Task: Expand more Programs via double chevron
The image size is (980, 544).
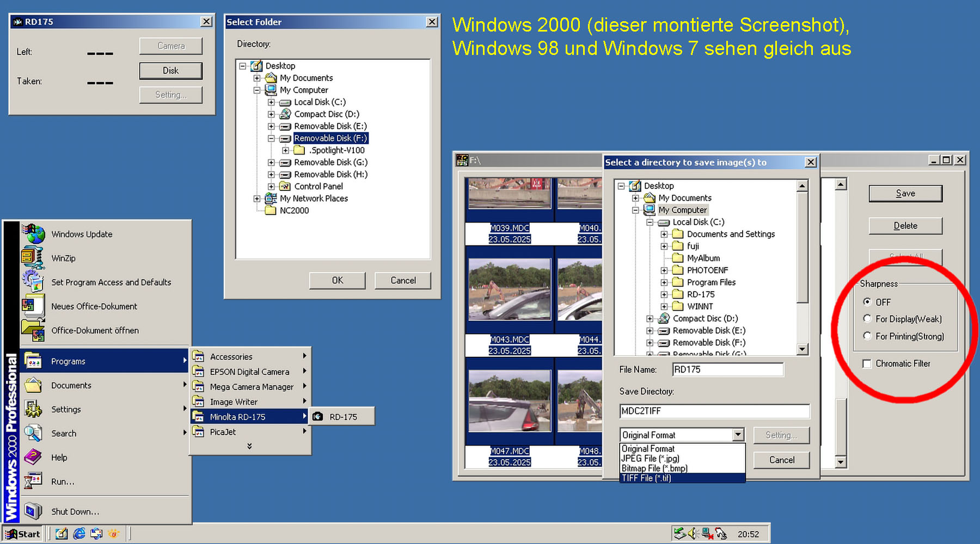Action: pos(249,446)
